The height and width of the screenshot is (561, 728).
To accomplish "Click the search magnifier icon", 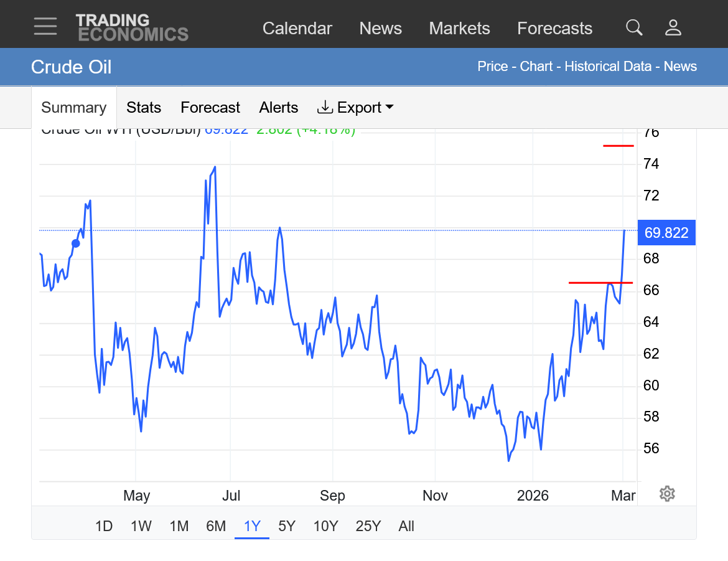I will (634, 27).
